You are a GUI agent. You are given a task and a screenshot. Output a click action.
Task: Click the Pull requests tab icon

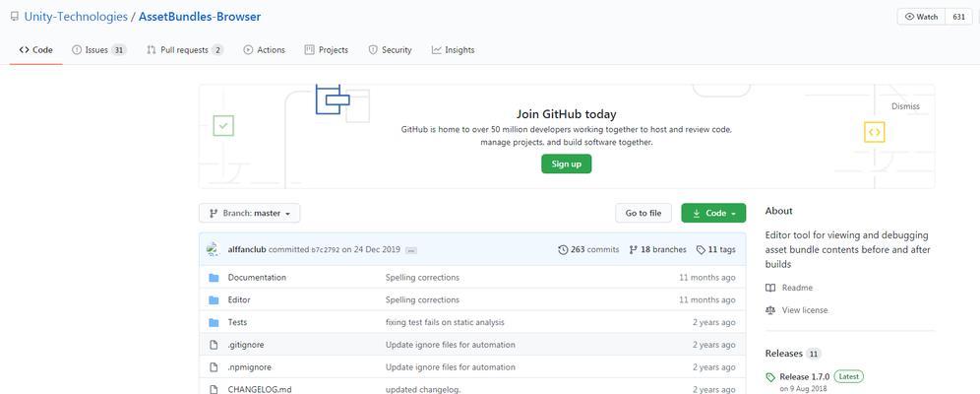[x=152, y=50]
